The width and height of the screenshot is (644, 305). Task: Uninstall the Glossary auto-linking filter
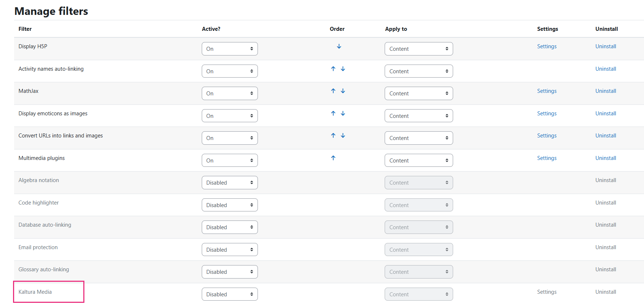(606, 269)
